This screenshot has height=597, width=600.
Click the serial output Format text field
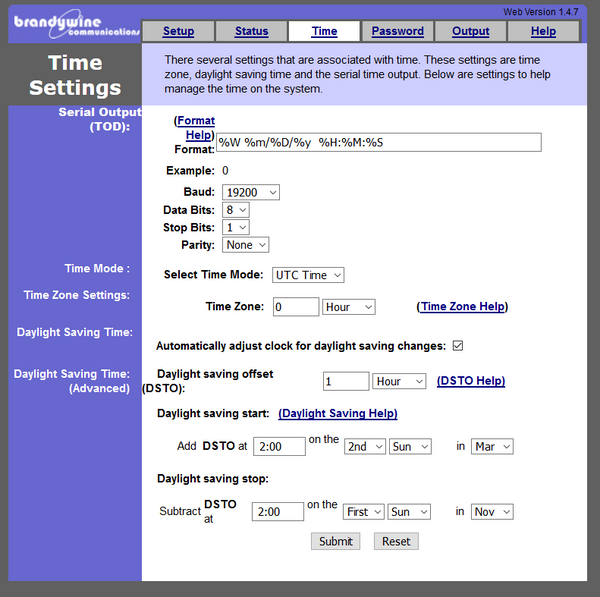click(x=379, y=142)
